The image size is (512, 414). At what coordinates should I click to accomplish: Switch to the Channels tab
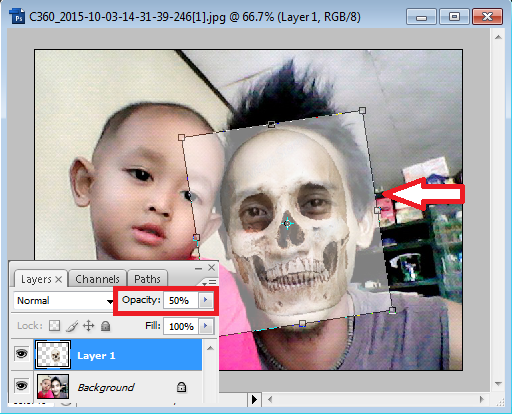coord(97,279)
